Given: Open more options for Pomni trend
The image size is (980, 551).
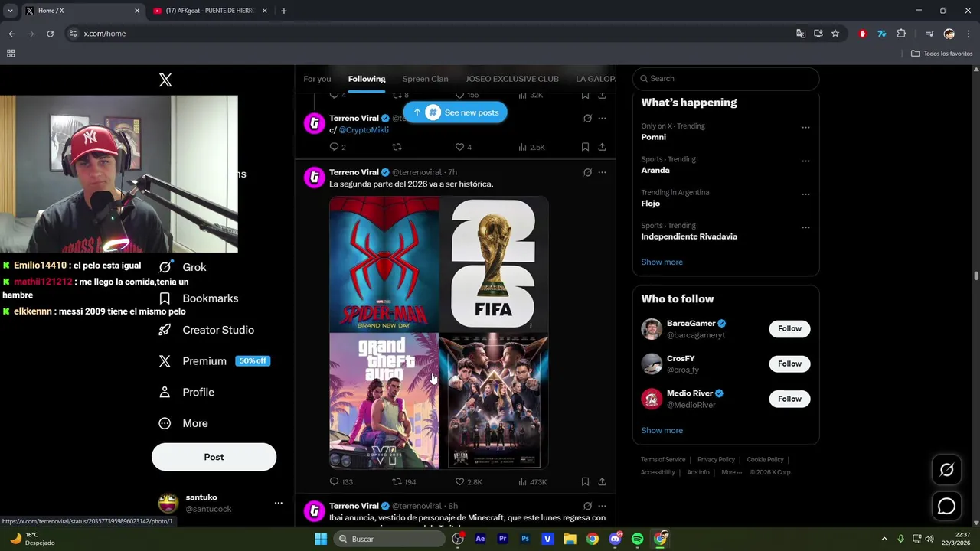Looking at the screenshot, I should click(x=805, y=128).
